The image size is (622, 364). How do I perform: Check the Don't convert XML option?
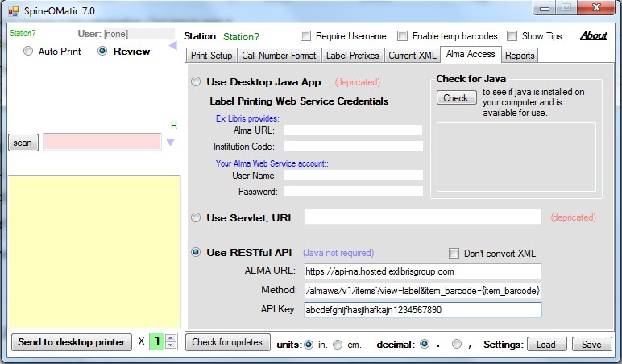tap(454, 254)
